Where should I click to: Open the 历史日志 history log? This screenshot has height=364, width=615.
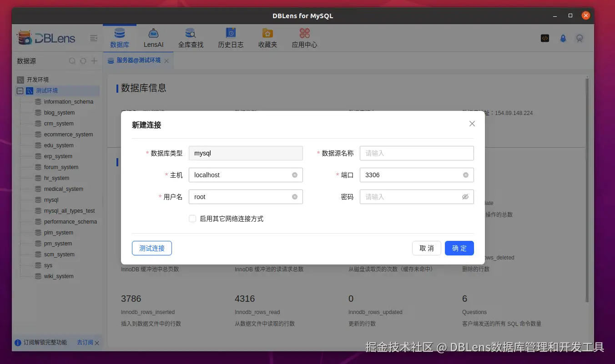[x=230, y=37]
